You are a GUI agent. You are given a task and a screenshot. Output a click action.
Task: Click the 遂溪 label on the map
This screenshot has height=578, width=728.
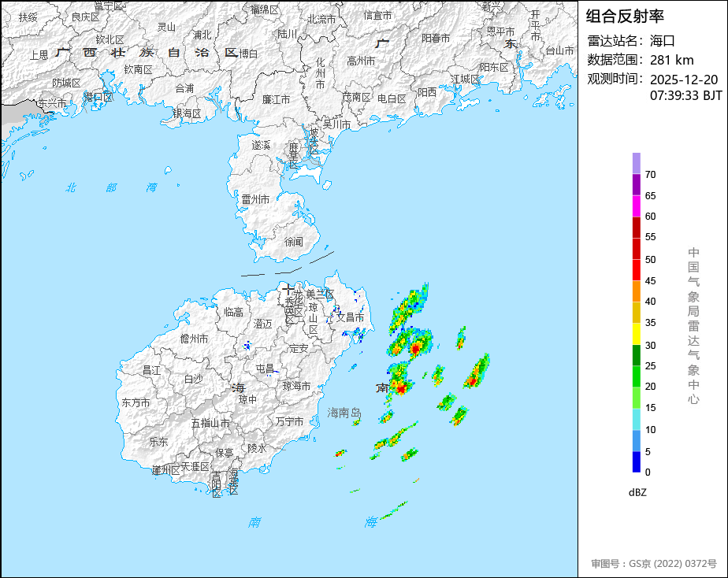[261, 145]
